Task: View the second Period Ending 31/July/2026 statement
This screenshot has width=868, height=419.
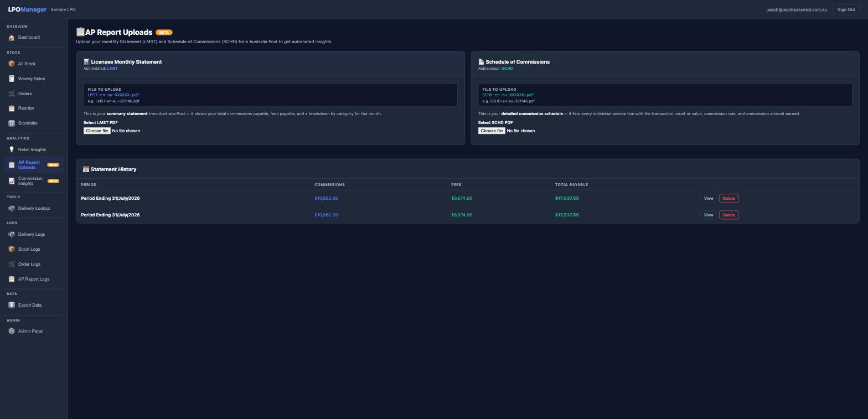Action: pos(709,215)
